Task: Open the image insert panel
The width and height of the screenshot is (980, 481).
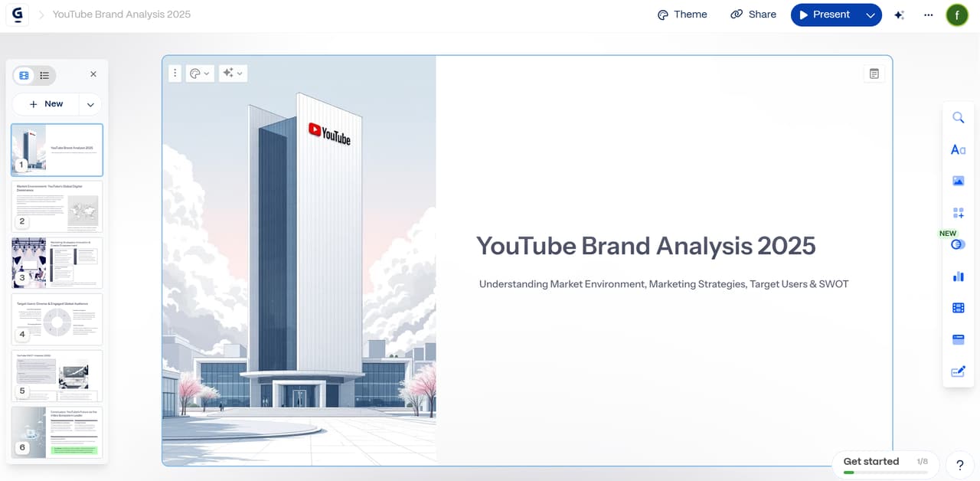Action: [958, 182]
